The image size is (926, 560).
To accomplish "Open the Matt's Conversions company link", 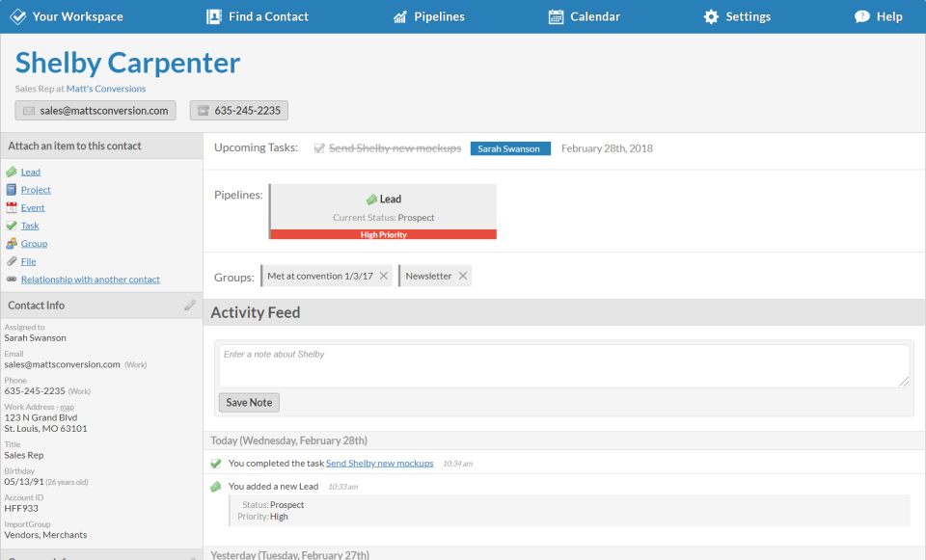I will 106,89.
